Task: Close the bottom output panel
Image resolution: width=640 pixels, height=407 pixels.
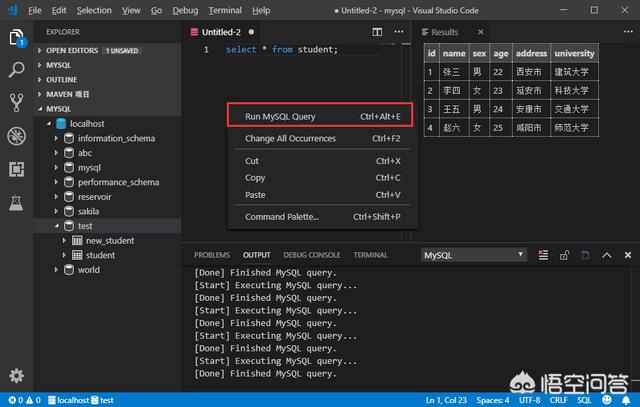Action: 628,255
